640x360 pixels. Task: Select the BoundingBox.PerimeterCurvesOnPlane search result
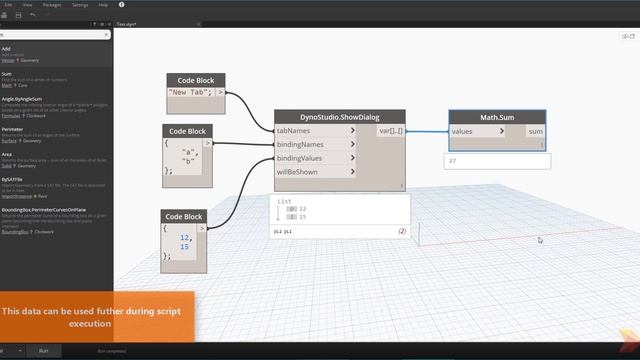coord(56,221)
